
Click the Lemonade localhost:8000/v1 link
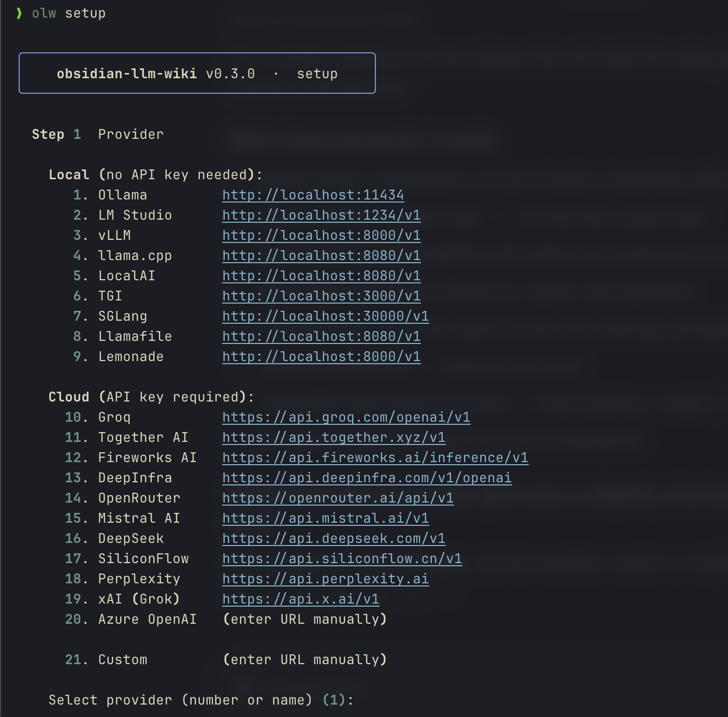point(321,357)
